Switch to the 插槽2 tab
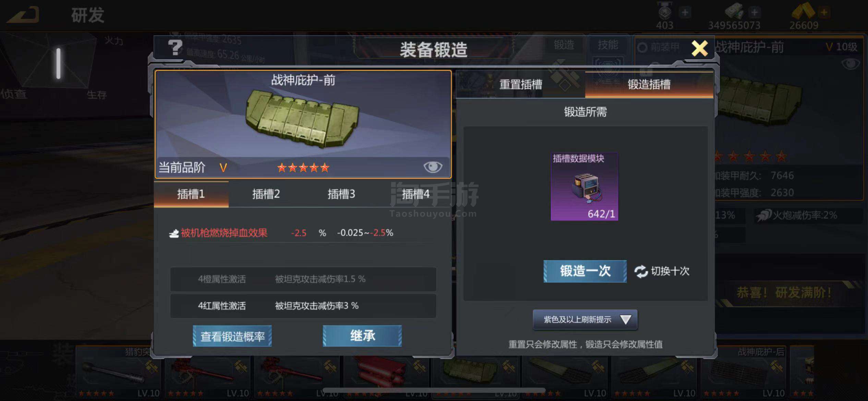Image resolution: width=868 pixels, height=401 pixels. 266,194
